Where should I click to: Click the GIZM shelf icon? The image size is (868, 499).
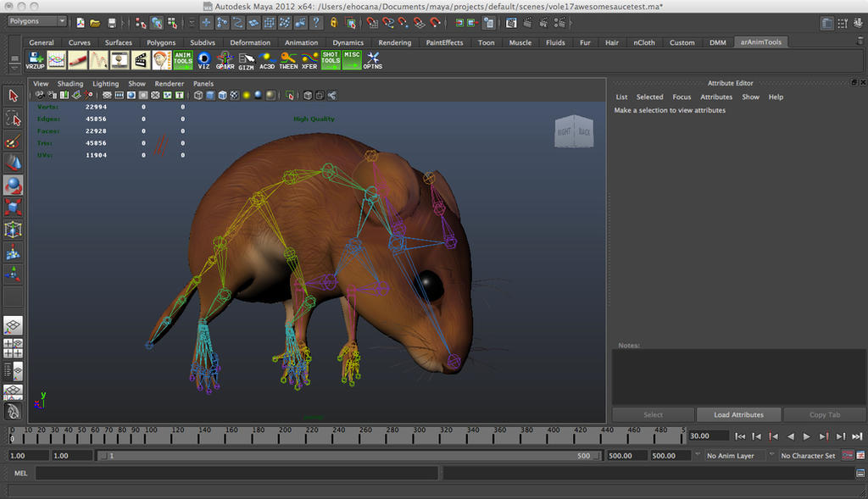[x=246, y=60]
